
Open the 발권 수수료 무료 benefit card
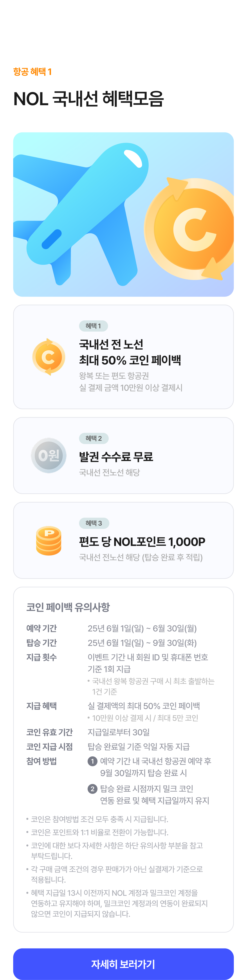[x=123, y=455]
